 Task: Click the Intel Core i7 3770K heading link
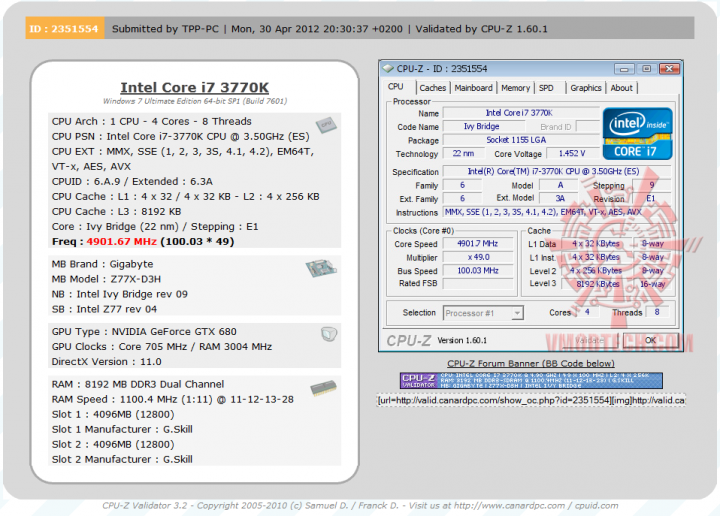click(x=195, y=87)
